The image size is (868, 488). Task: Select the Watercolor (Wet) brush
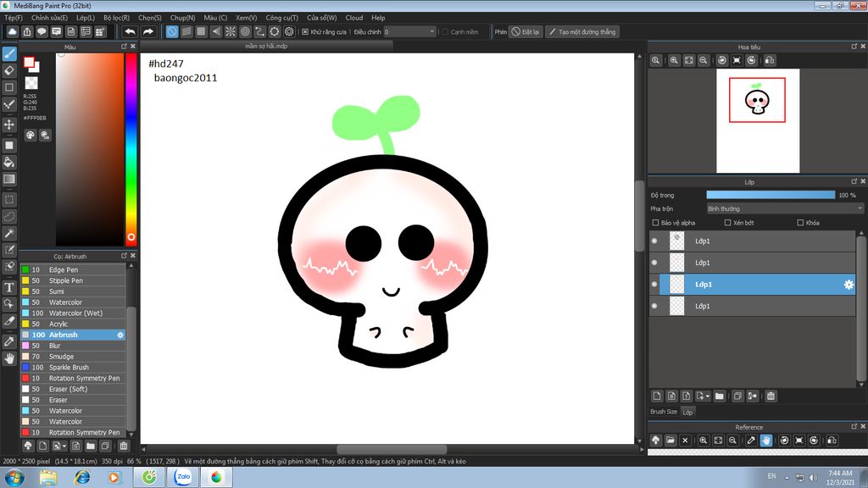[73, 313]
